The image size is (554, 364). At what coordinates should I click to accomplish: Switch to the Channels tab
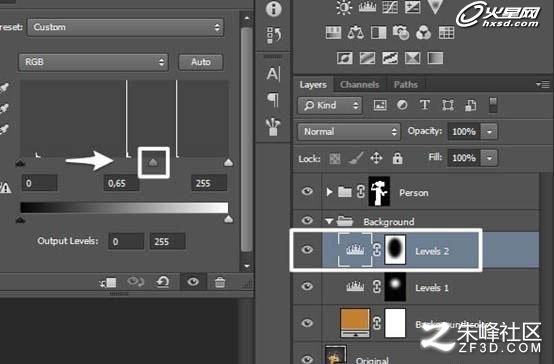pyautogui.click(x=359, y=84)
